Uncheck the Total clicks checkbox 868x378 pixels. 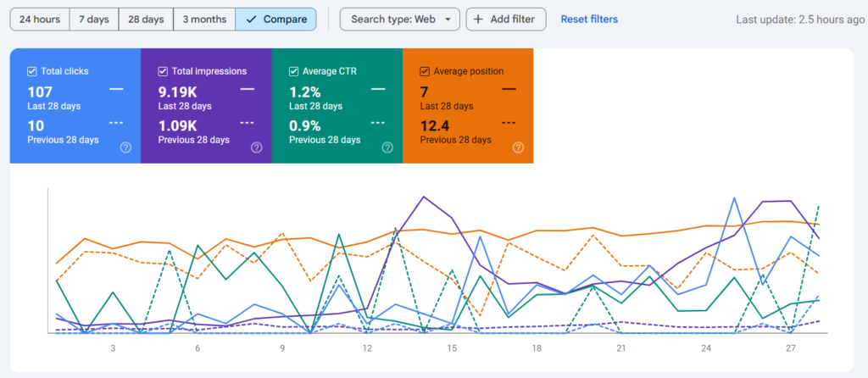point(32,72)
